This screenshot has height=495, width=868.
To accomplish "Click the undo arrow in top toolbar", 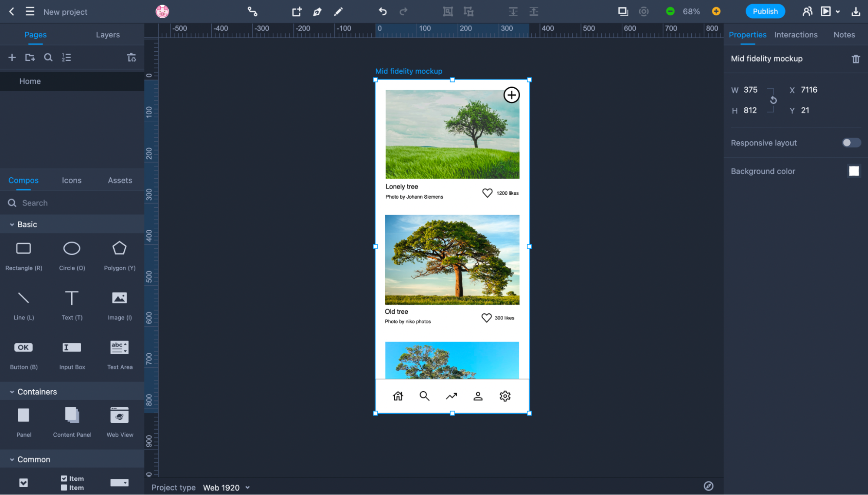I will pyautogui.click(x=383, y=12).
